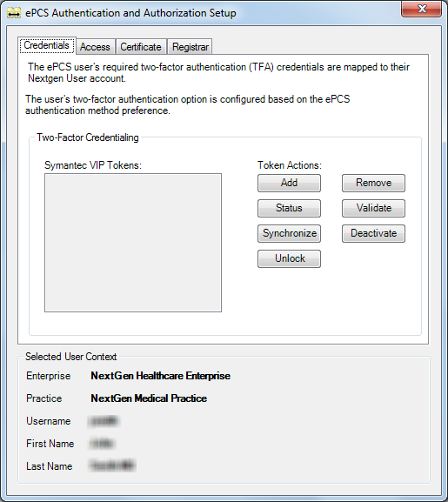Screen dimensions: 448x502
Task: Click the dialog title bar text
Action: tap(130, 13)
